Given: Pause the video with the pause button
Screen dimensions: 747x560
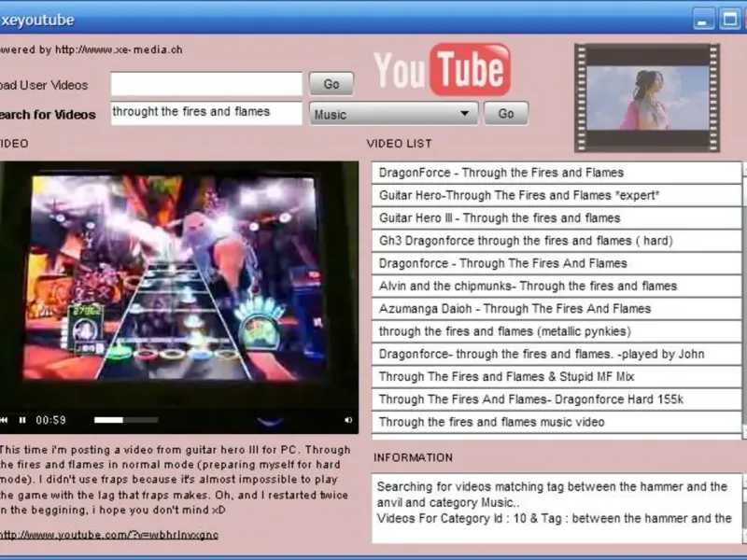Looking at the screenshot, I should [22, 420].
